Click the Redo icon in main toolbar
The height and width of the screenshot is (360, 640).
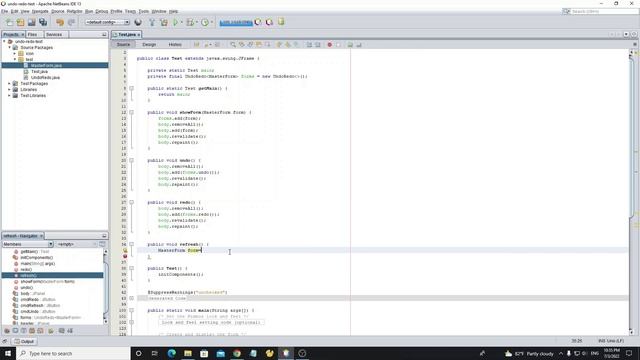click(x=71, y=22)
